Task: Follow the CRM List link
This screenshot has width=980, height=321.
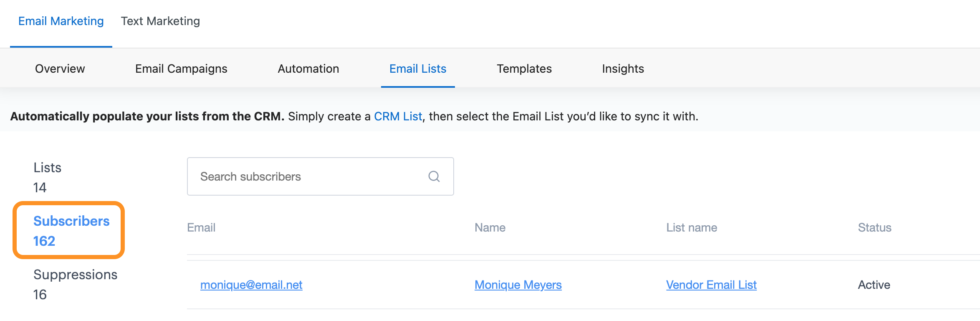Action: (x=398, y=116)
